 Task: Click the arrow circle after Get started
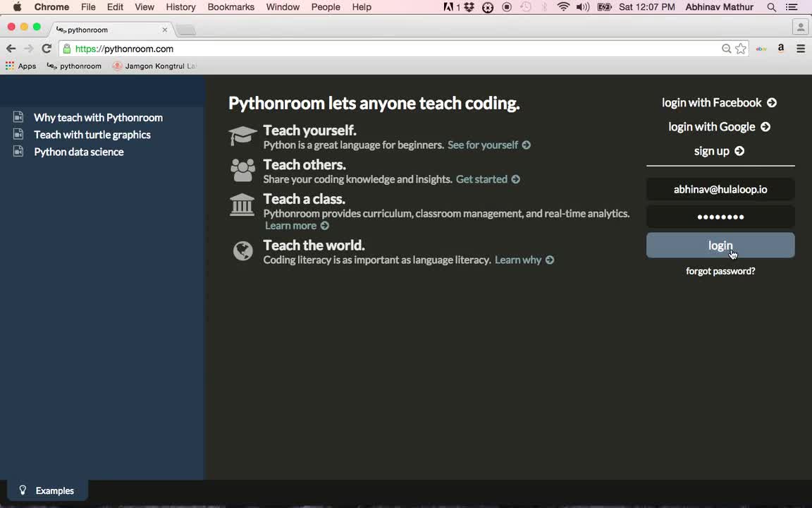(x=516, y=179)
